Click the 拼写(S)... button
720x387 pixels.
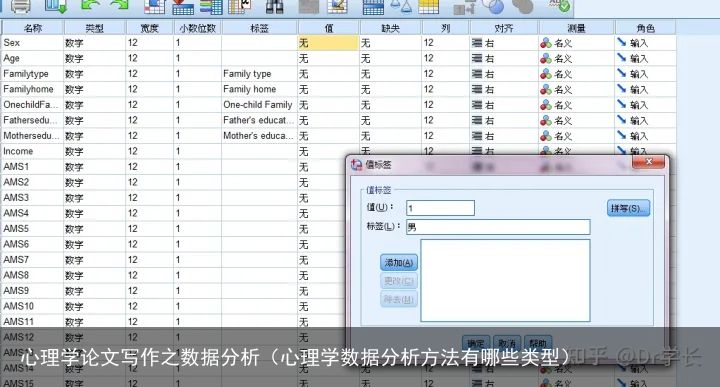pos(628,208)
